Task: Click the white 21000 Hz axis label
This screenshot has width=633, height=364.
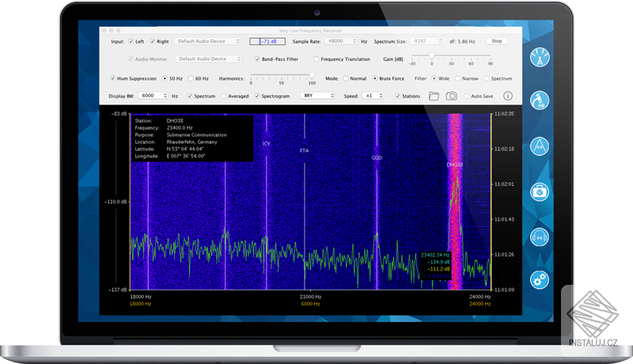Action: (x=310, y=297)
